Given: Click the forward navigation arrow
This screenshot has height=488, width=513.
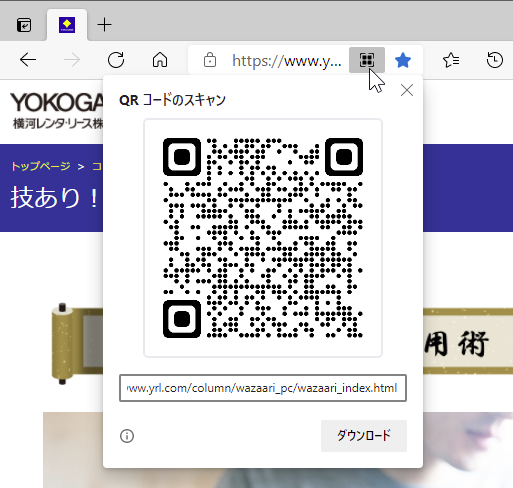Looking at the screenshot, I should 72,60.
